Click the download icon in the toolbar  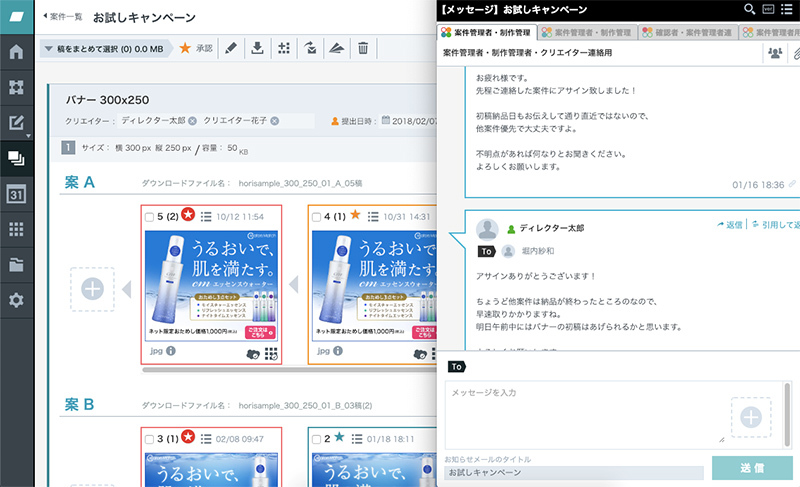258,48
